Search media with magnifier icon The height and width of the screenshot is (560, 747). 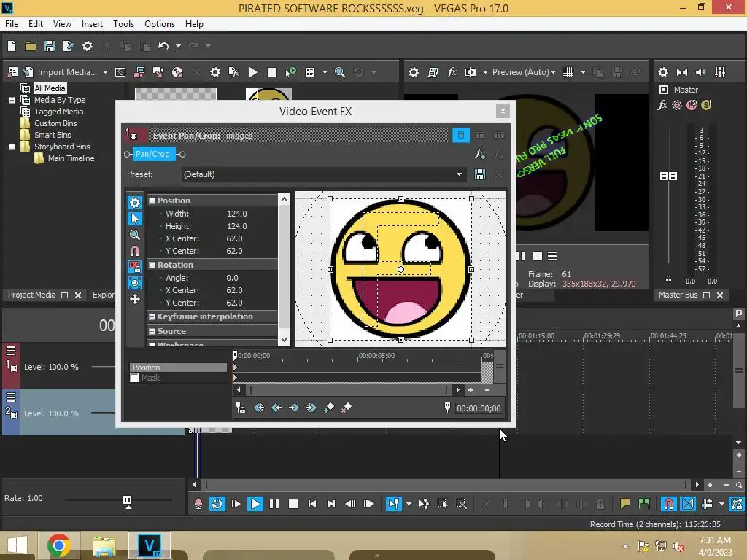(340, 72)
